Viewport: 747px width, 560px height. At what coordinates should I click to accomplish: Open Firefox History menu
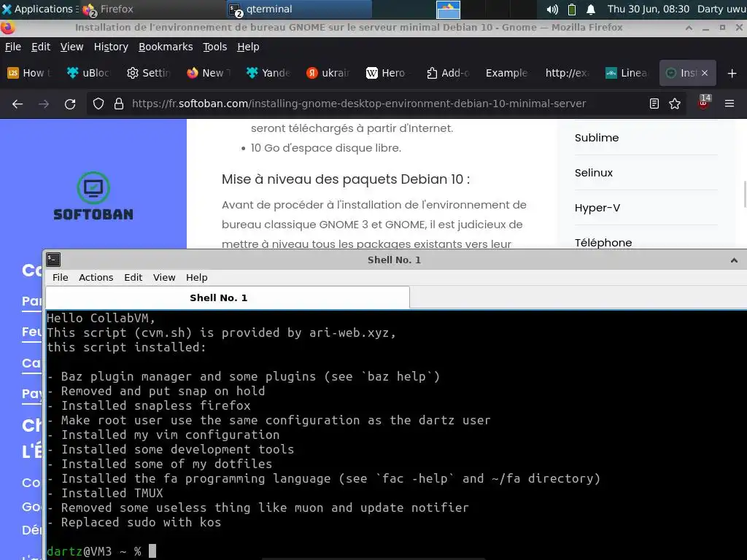click(111, 47)
